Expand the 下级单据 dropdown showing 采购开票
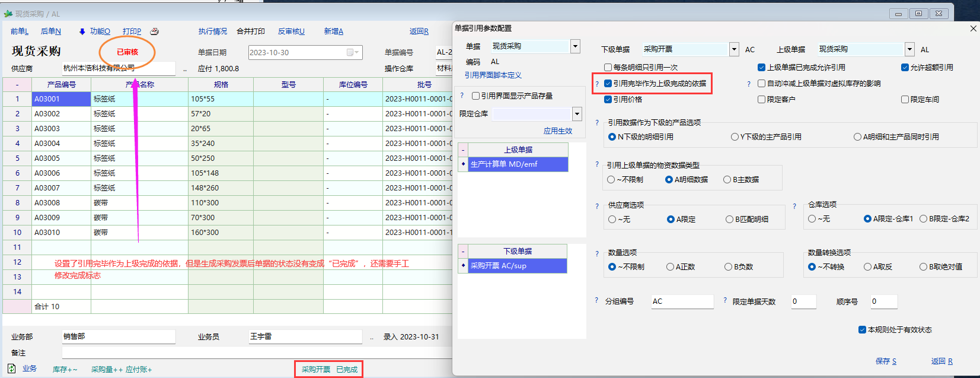This screenshot has width=980, height=378. [x=734, y=49]
